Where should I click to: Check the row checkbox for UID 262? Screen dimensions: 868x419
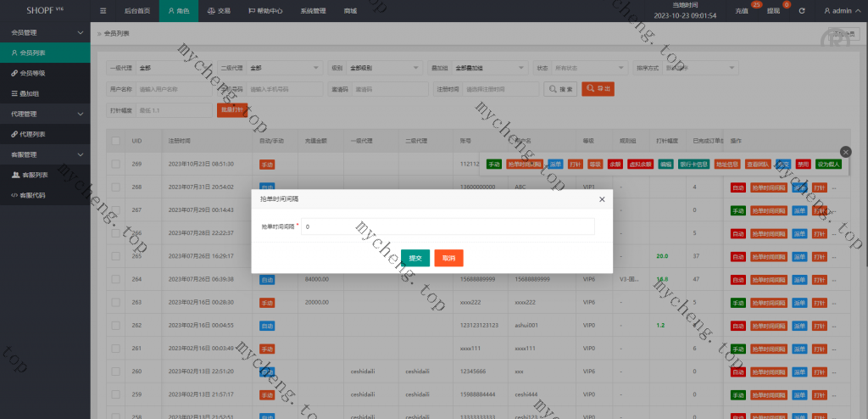pos(116,325)
